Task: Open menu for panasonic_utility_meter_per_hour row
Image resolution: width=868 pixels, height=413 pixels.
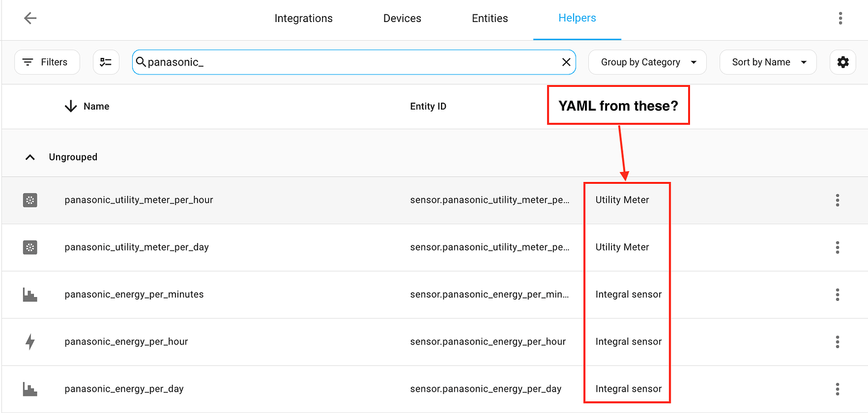Action: [837, 200]
